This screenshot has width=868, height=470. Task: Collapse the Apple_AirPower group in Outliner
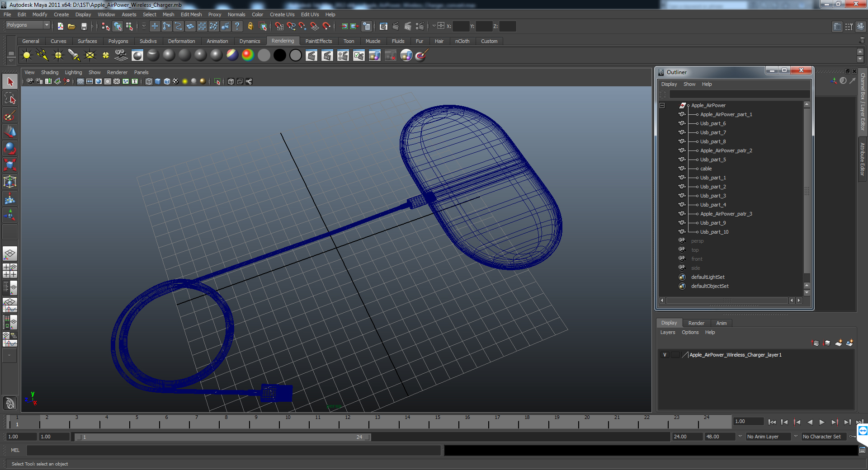click(662, 105)
